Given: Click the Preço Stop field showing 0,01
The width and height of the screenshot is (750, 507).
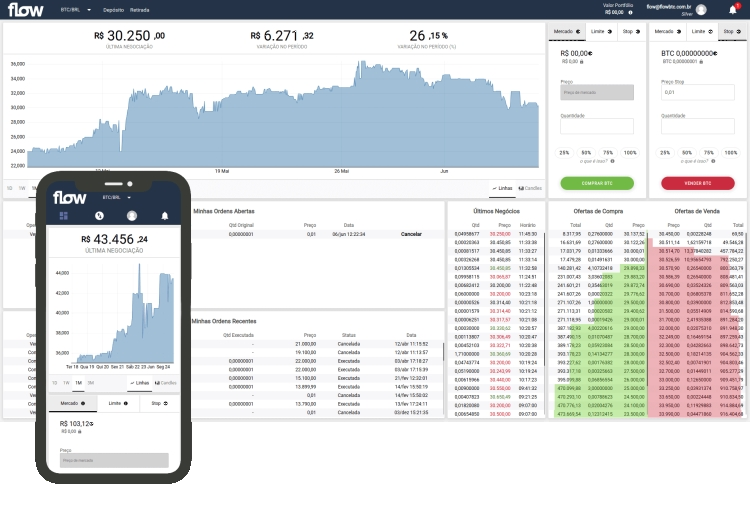Looking at the screenshot, I should coord(698,92).
